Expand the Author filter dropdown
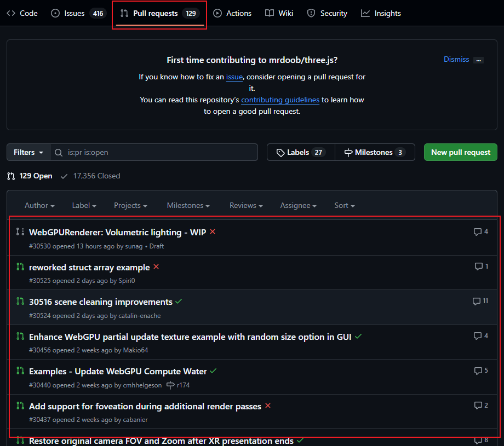Screen dimensions: 504x446 [39, 206]
